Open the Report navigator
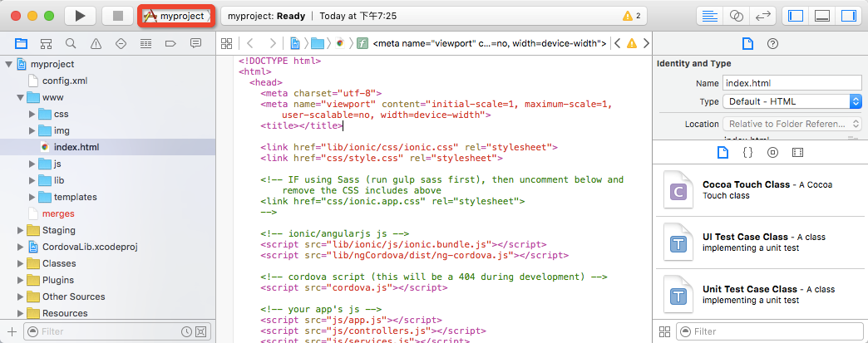868x343 pixels. (195, 43)
